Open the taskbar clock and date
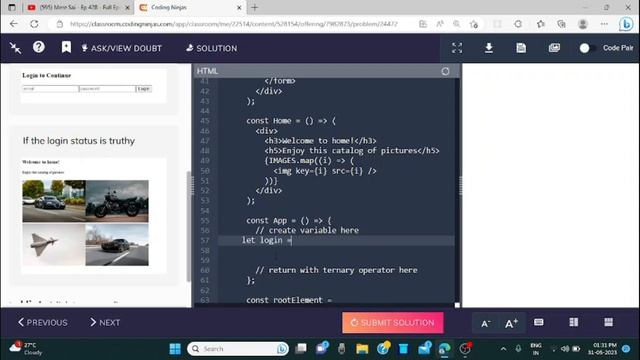This screenshot has height=360, width=640. (x=602, y=349)
